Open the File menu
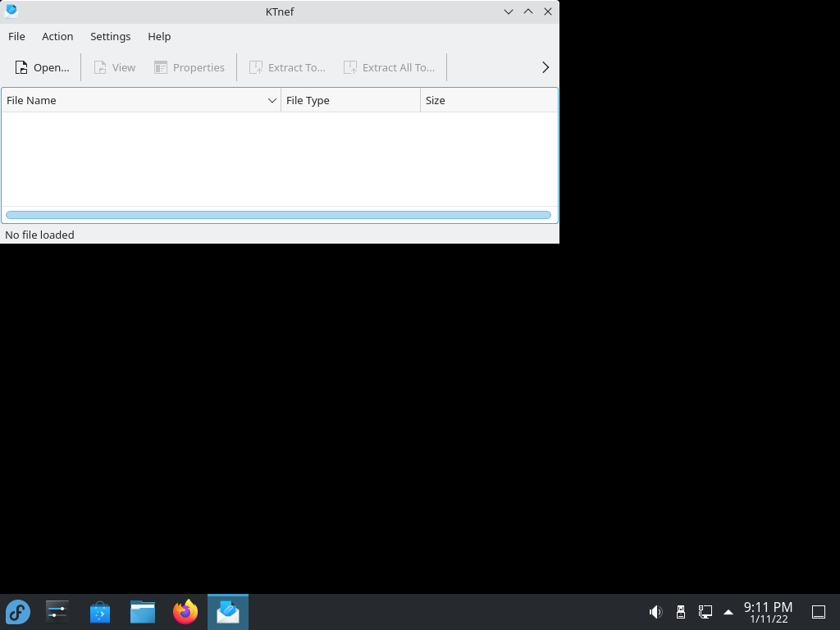 click(x=16, y=36)
